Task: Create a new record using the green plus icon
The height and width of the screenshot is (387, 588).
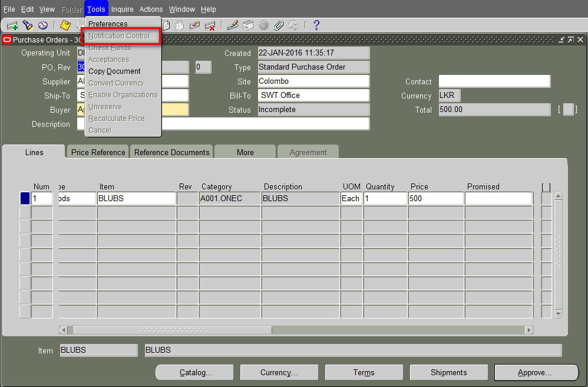Action: pyautogui.click(x=11, y=25)
